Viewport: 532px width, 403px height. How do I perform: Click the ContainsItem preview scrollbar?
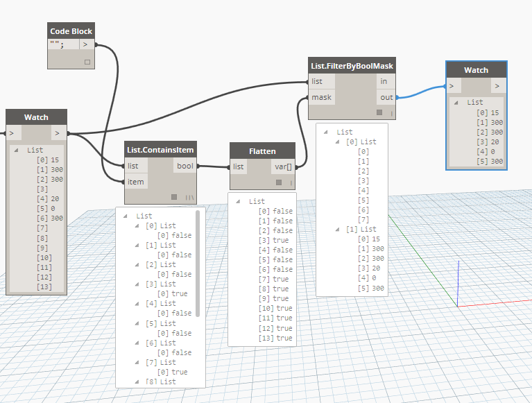point(198,264)
